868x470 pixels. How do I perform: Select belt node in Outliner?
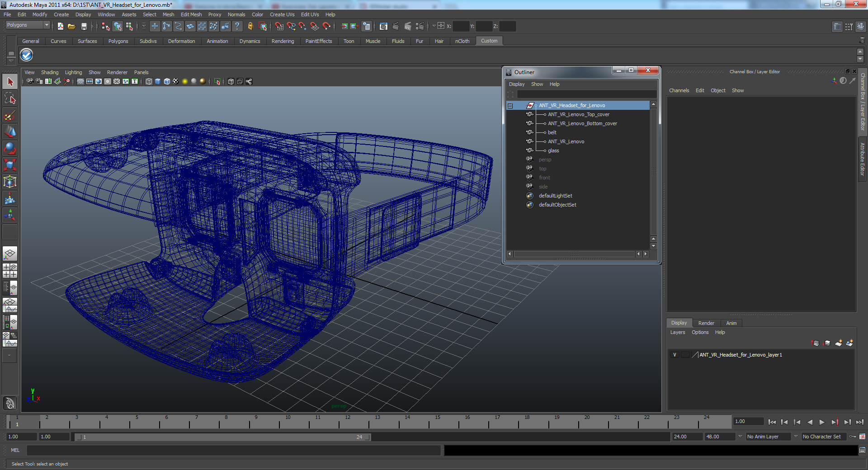pos(552,132)
